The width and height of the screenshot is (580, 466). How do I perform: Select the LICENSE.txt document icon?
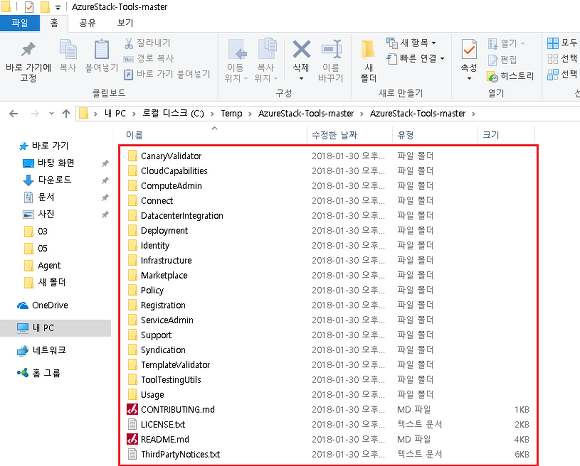132,424
